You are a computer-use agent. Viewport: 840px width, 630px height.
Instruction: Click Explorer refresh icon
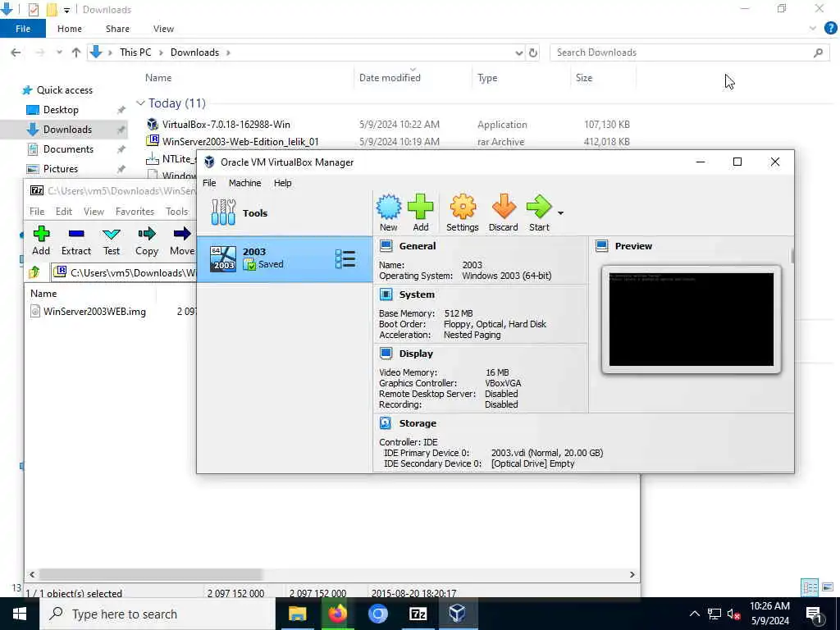coord(533,52)
